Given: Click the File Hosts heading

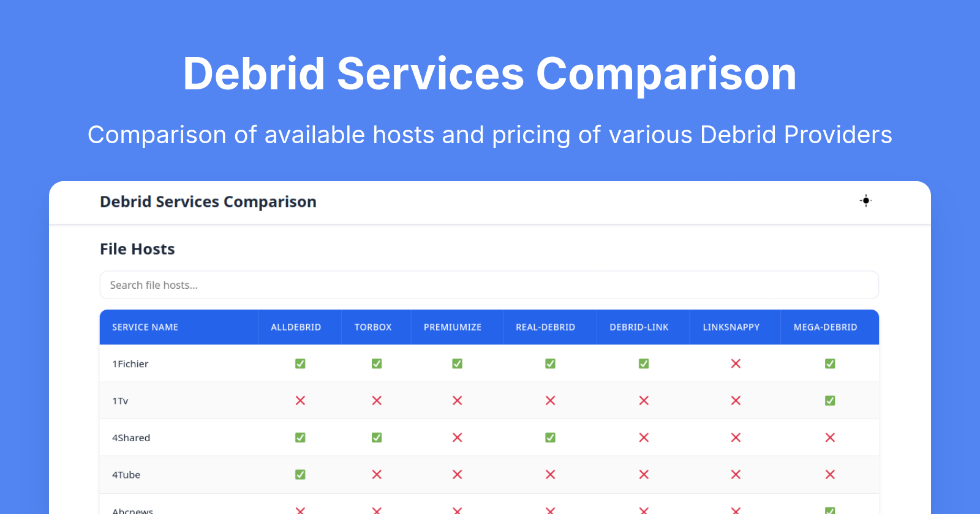Looking at the screenshot, I should (x=137, y=249).
